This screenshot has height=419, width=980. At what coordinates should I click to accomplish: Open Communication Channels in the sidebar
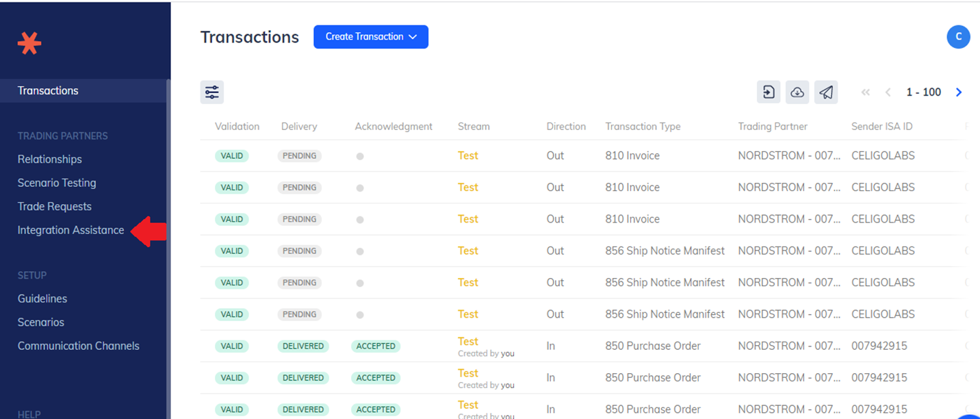click(79, 346)
